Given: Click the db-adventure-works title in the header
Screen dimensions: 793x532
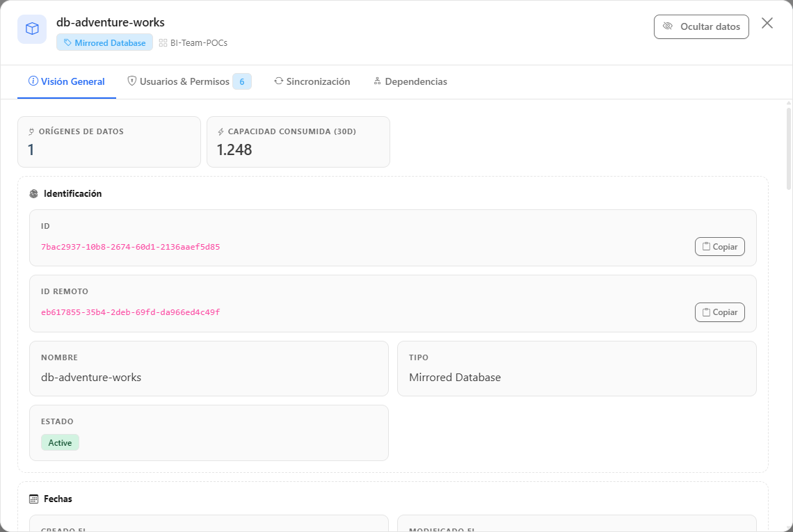Looking at the screenshot, I should [x=110, y=22].
